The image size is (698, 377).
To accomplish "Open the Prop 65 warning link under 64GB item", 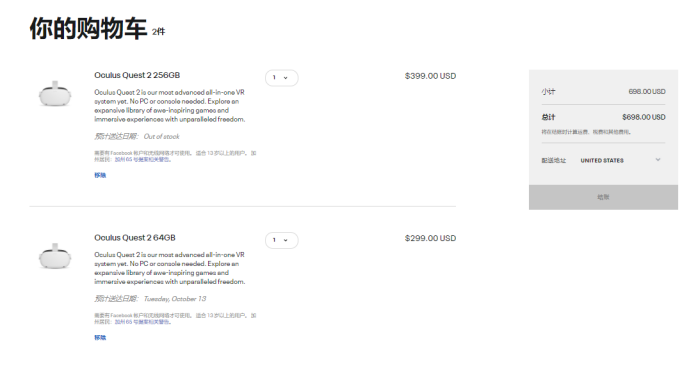I will click(142, 322).
